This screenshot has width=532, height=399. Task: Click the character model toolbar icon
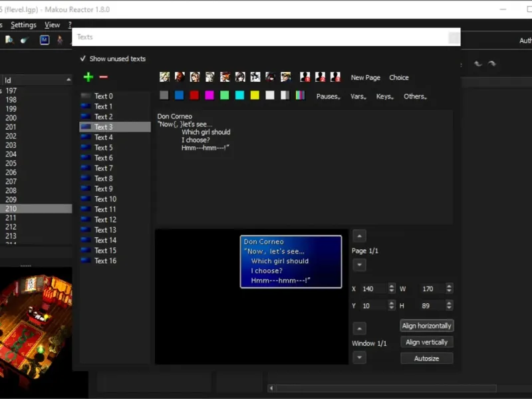pyautogui.click(x=60, y=40)
